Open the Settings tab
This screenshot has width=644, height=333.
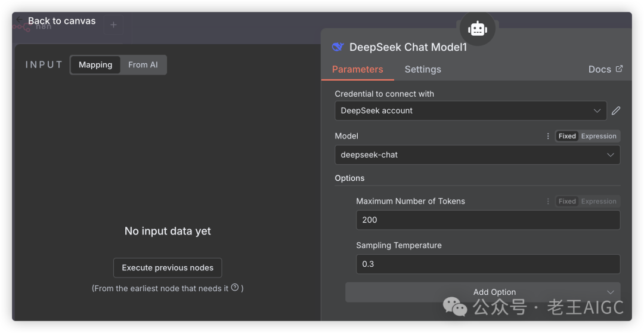point(423,69)
